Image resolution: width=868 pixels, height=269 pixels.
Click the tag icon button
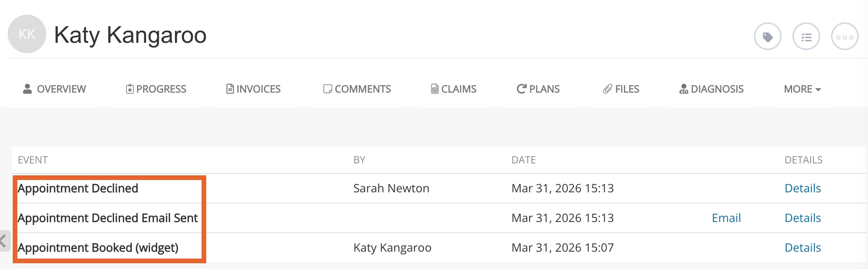point(767,37)
